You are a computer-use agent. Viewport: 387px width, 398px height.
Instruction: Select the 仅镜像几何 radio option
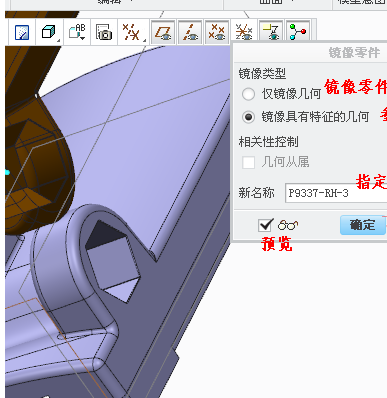[x=248, y=94]
